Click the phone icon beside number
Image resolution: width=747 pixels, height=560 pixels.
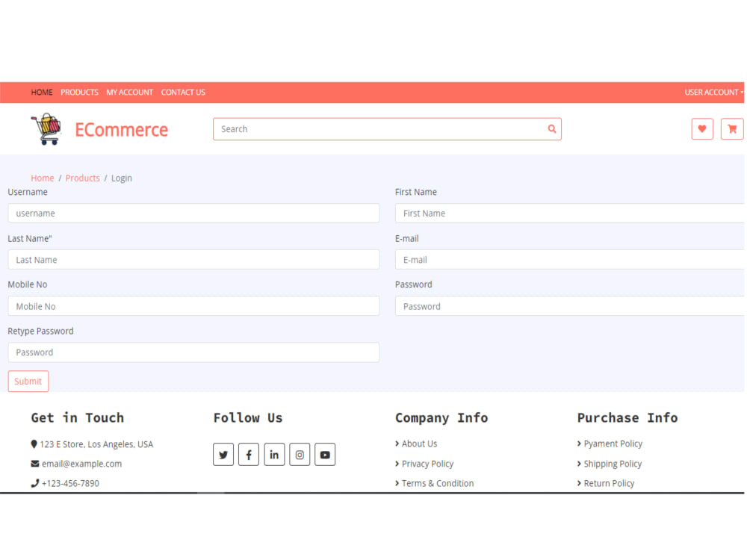[35, 483]
